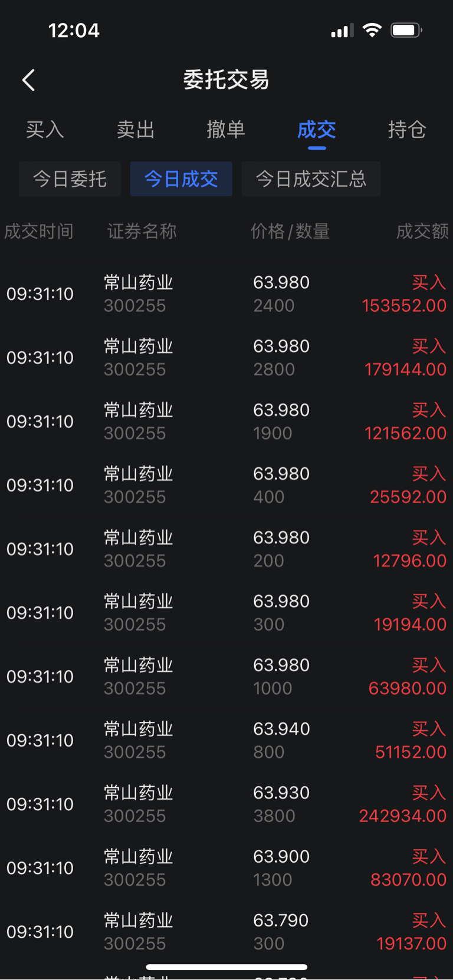Tap the cellular signal bars icon
This screenshot has height=980, width=453.
(x=342, y=31)
